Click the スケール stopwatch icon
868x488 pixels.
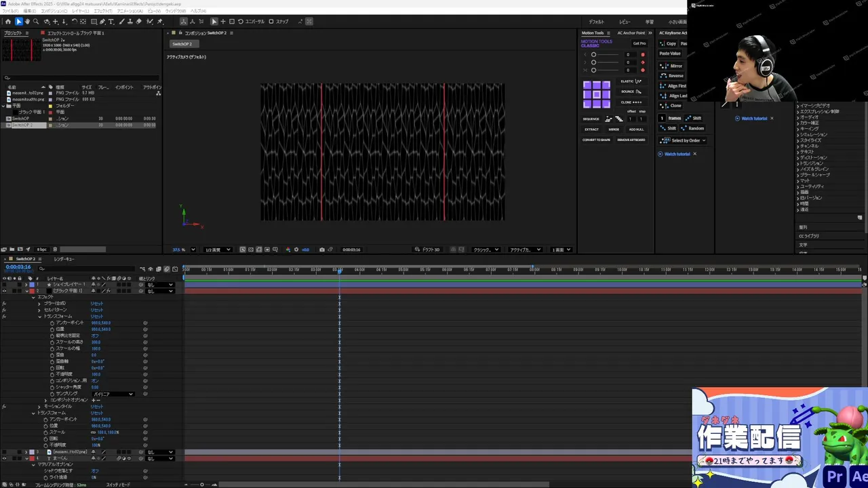point(45,432)
